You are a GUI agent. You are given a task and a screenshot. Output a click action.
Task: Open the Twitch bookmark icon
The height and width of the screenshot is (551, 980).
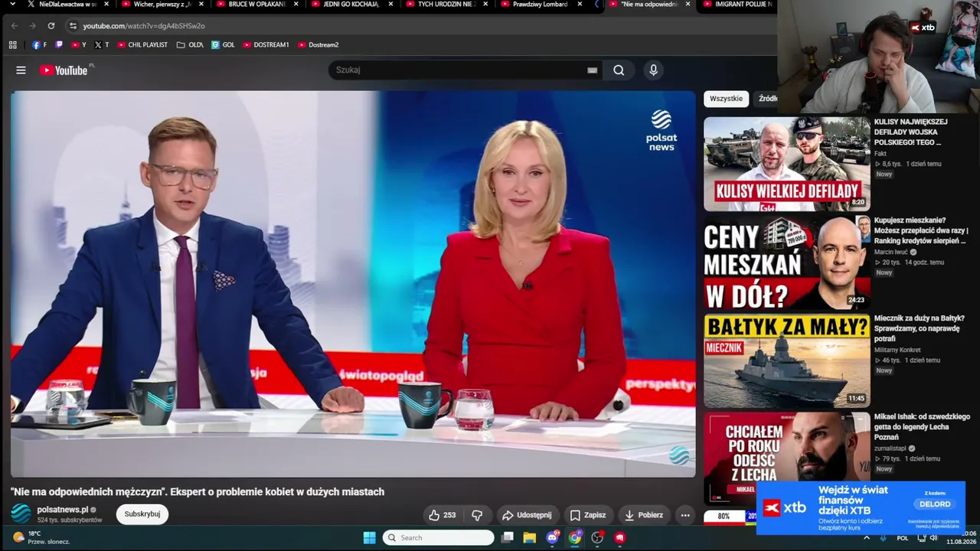[60, 45]
